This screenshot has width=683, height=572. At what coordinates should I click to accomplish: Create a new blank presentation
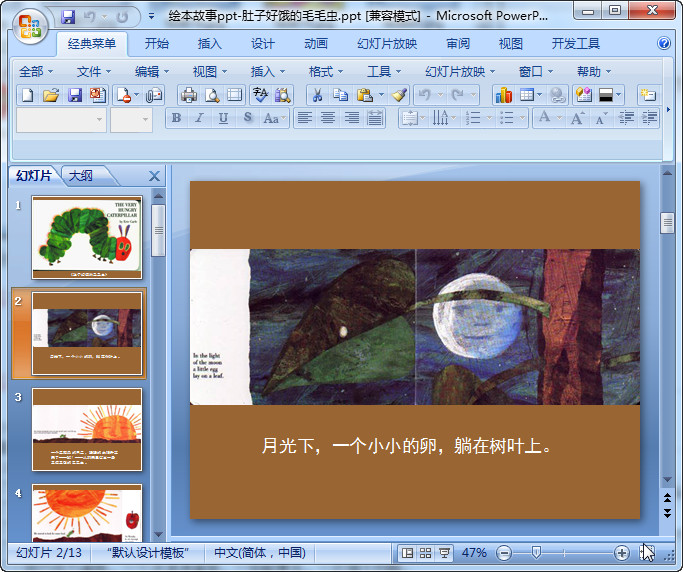[28, 95]
